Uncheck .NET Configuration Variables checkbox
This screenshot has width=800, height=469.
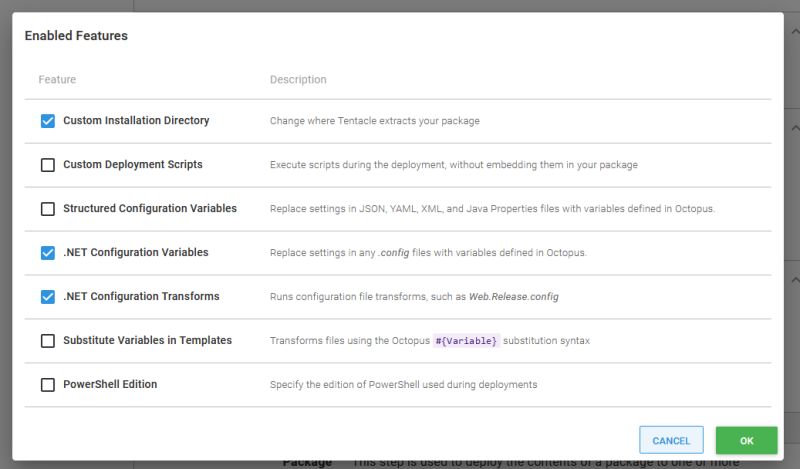(47, 253)
